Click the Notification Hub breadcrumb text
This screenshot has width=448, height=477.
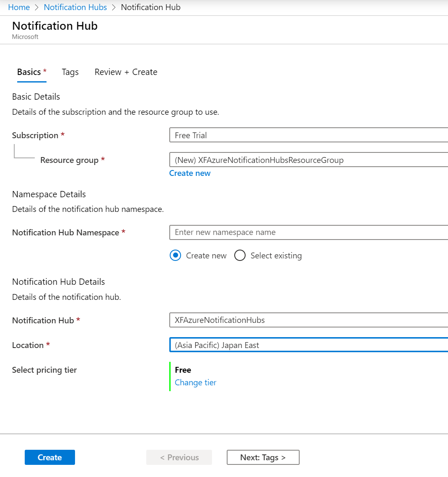(150, 7)
